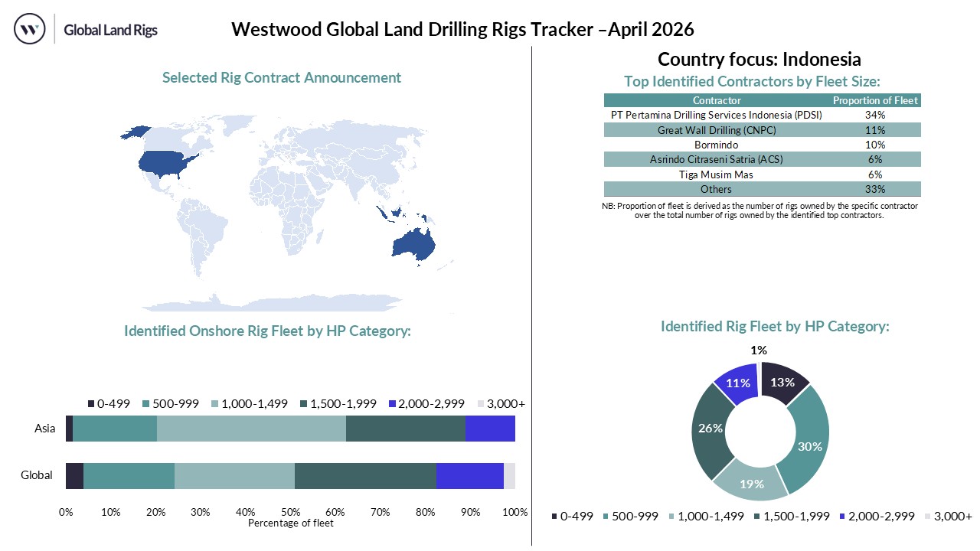Click the 1,000-1,499 swatch in bar chart legend
Screen dimensions: 980x551
(214, 404)
